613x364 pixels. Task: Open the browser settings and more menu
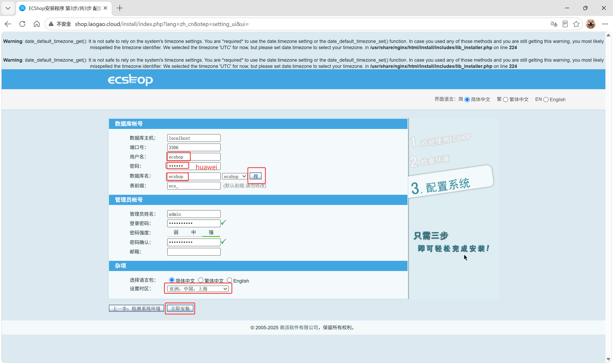coord(605,24)
